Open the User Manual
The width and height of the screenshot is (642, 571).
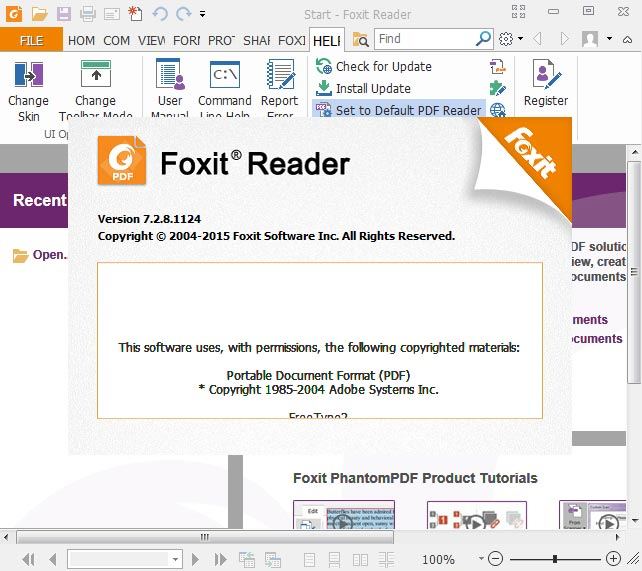point(170,88)
